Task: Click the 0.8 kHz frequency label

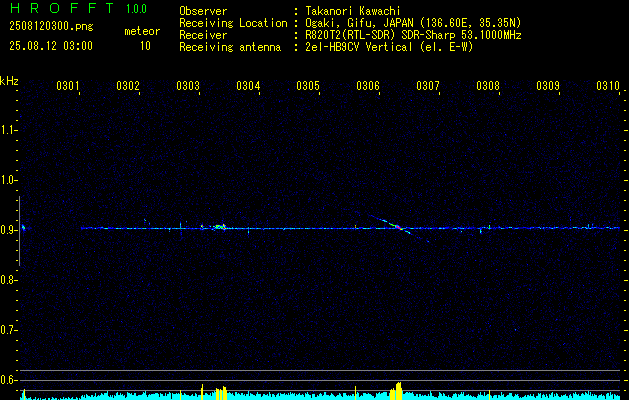Action: tap(8, 280)
